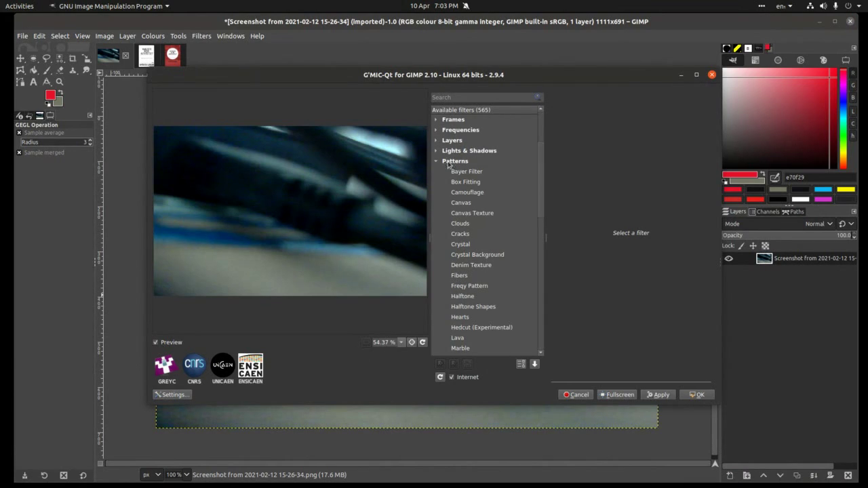This screenshot has height=488, width=868.
Task: Click the Apply button
Action: (658, 394)
